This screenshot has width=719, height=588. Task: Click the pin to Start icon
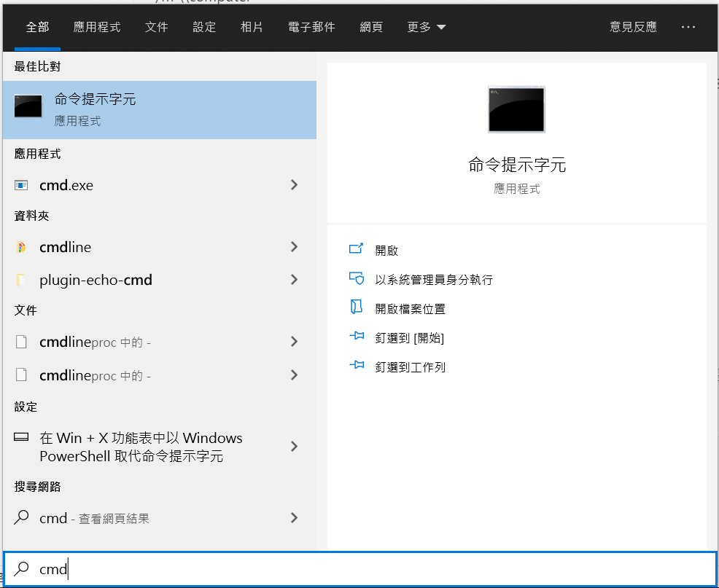pyautogui.click(x=357, y=337)
